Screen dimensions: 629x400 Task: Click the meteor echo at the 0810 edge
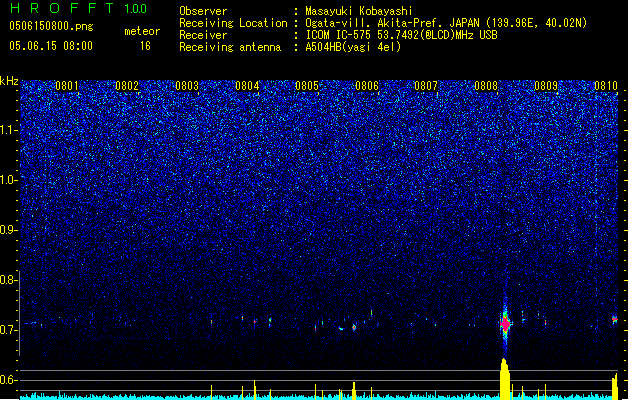click(615, 319)
